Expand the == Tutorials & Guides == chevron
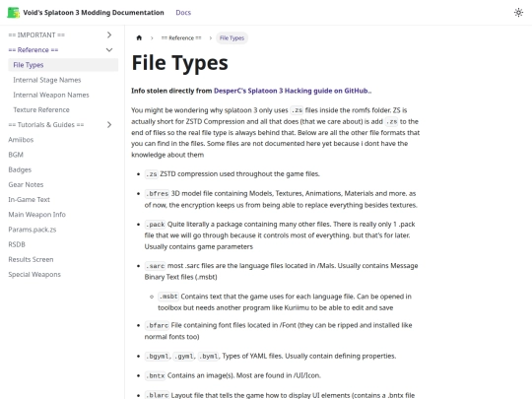This screenshot has width=532, height=399. (109, 124)
